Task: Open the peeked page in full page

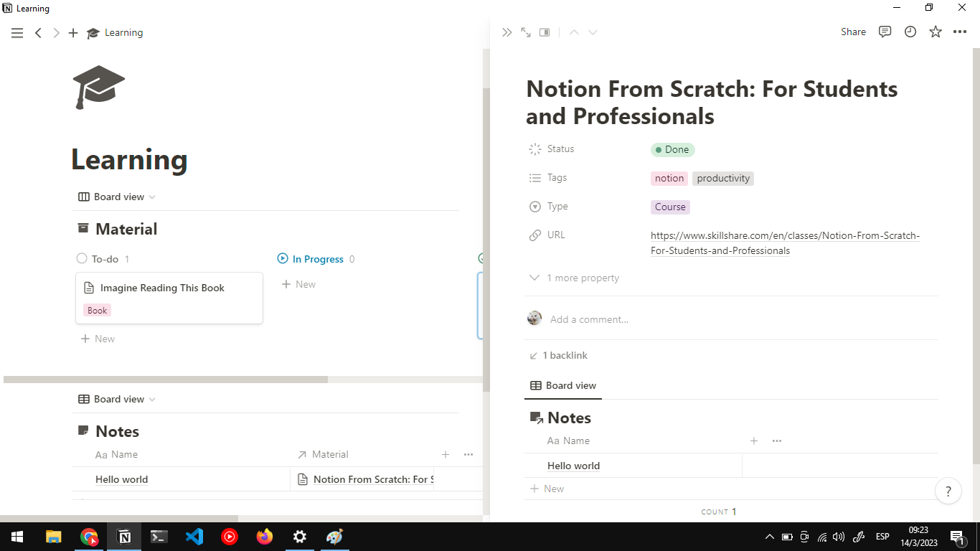Action: (x=526, y=32)
